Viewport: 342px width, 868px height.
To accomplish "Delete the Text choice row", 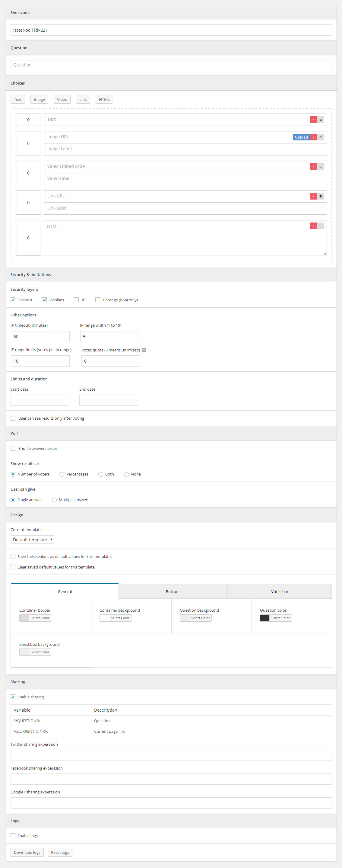I will [x=313, y=120].
